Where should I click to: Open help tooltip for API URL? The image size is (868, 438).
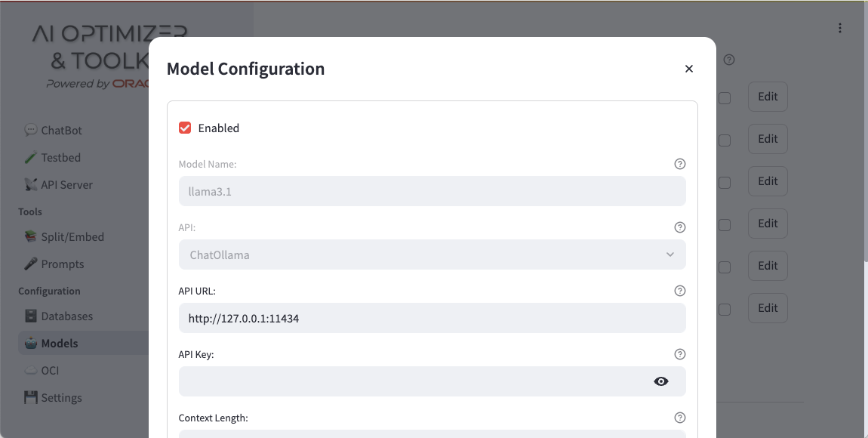click(x=680, y=291)
